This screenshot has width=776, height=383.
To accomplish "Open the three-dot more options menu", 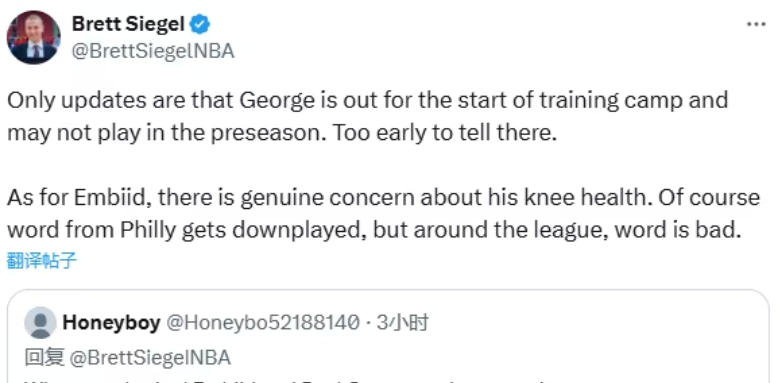I will 756,25.
